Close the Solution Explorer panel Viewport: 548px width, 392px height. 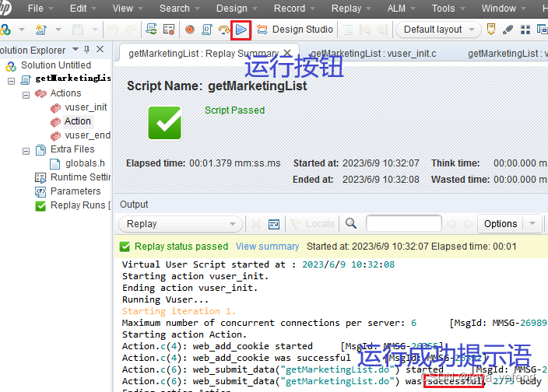[x=100, y=49]
